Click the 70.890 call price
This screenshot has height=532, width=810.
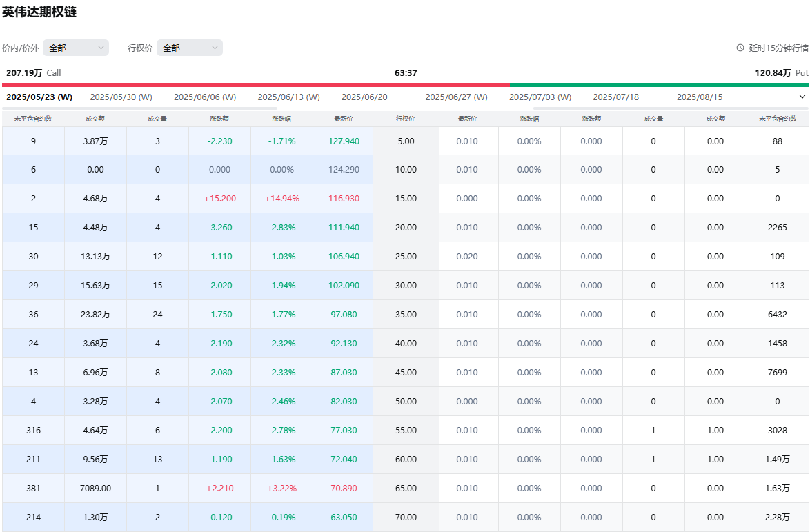[344, 488]
